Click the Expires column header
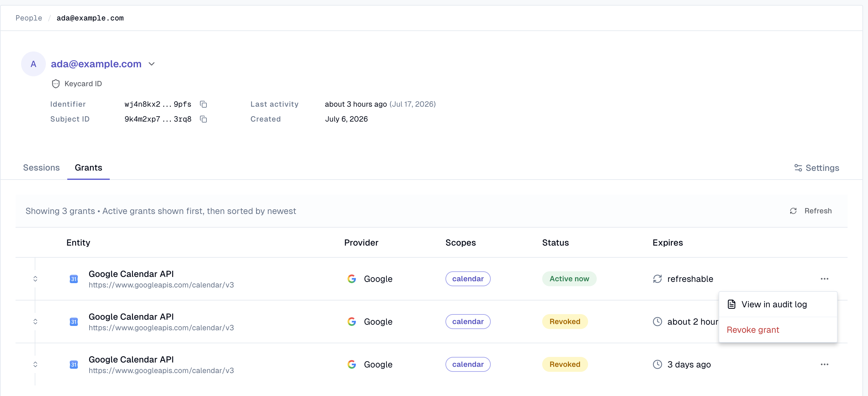The width and height of the screenshot is (868, 396). [x=667, y=243]
